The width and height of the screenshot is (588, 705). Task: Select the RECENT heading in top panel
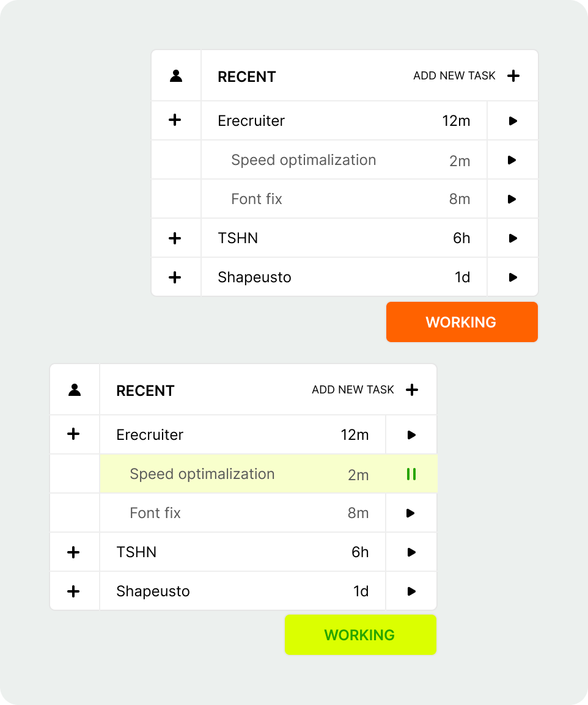tap(247, 77)
